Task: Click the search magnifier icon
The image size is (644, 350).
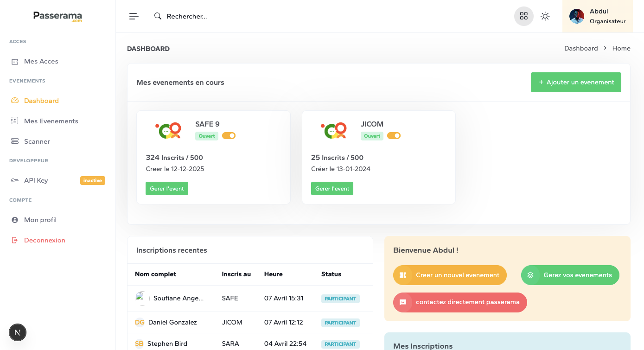Action: point(158,16)
